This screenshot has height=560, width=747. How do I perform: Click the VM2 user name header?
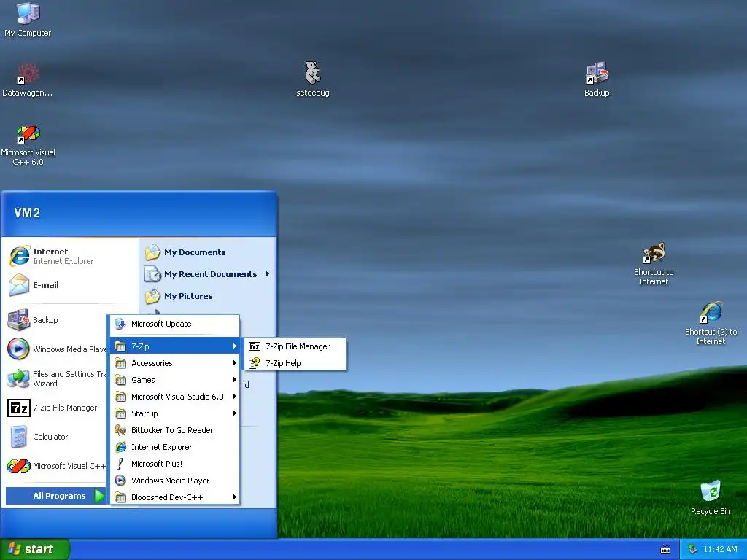[x=27, y=212]
